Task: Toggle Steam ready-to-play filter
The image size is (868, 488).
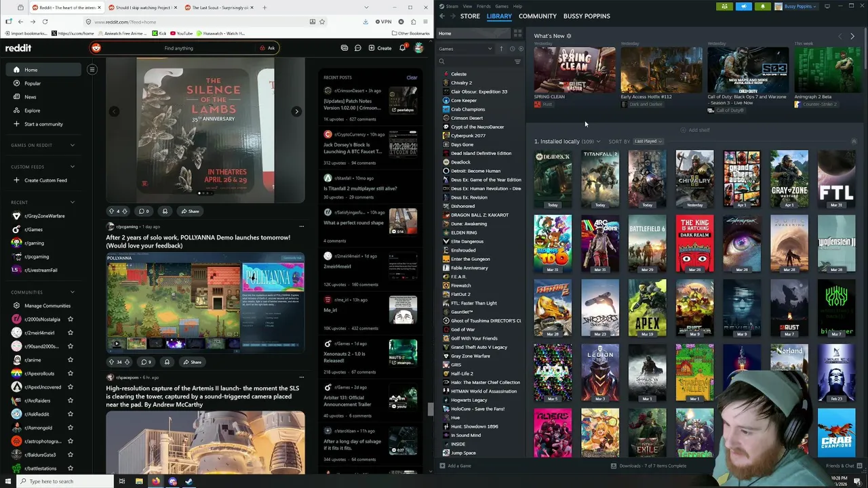Action: (x=520, y=49)
